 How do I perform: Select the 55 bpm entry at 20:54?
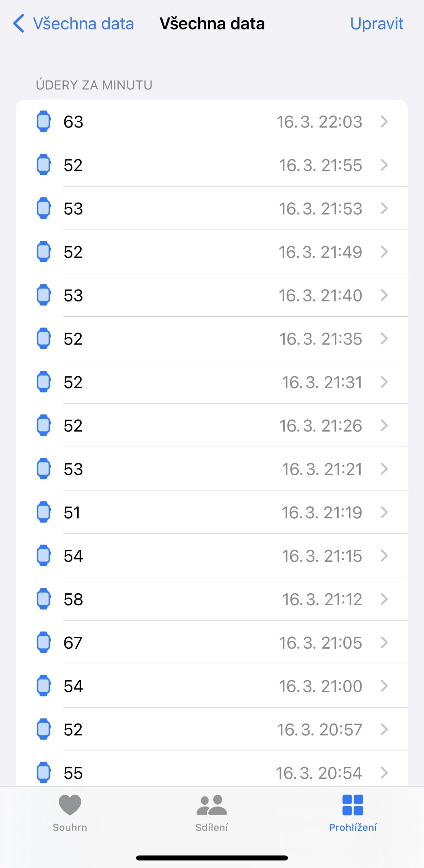212,772
